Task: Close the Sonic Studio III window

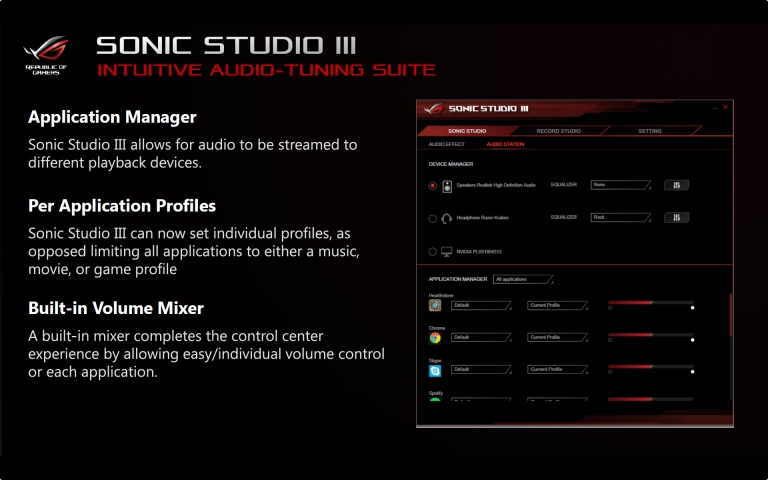Action: pos(725,107)
